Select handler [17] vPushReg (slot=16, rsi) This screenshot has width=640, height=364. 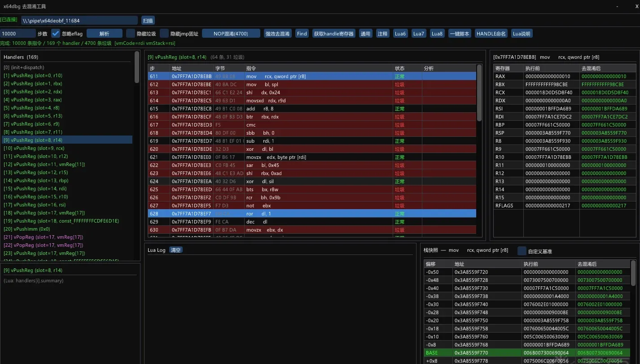(x=67, y=205)
